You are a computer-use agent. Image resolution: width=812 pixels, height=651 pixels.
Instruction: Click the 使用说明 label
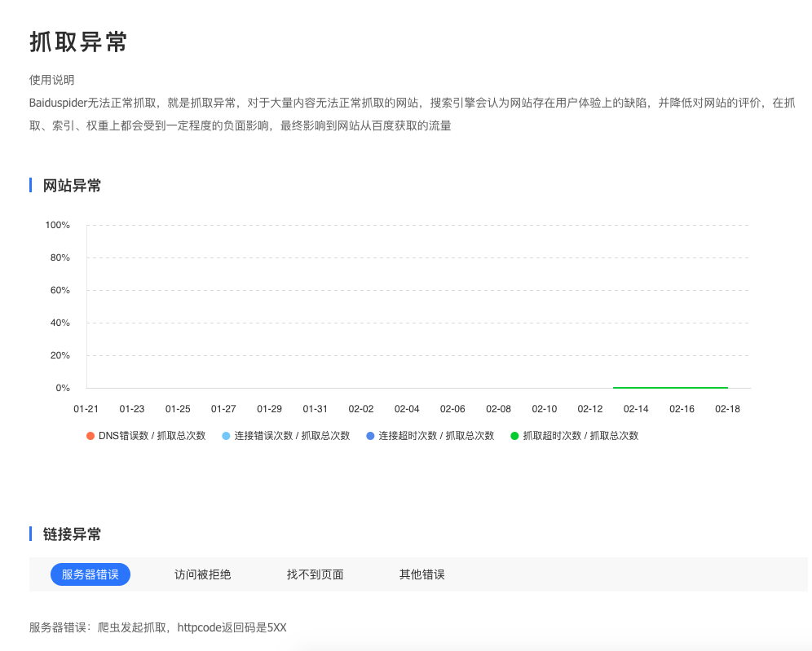(50, 80)
